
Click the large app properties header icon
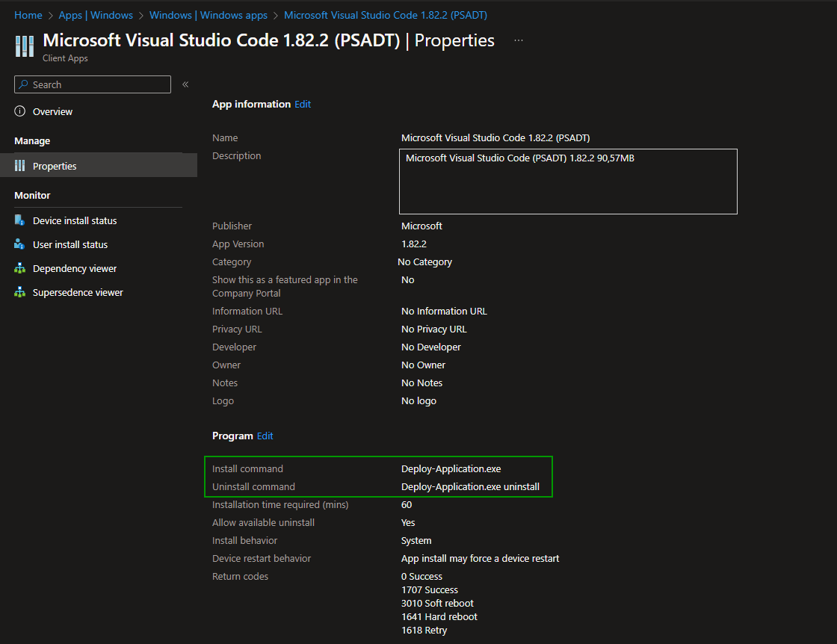(x=25, y=46)
